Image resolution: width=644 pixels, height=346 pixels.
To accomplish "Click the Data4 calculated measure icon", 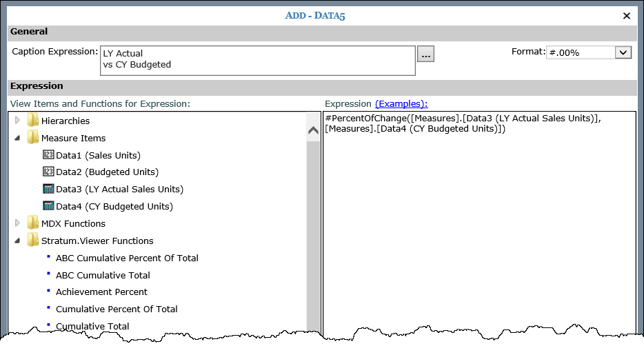I will (48, 206).
